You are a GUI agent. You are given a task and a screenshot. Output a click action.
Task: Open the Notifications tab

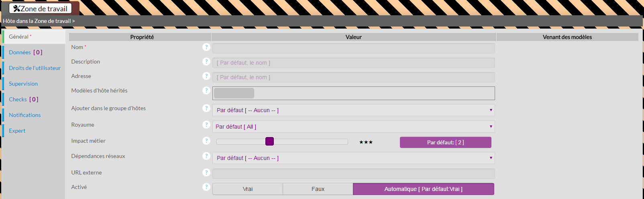click(25, 115)
